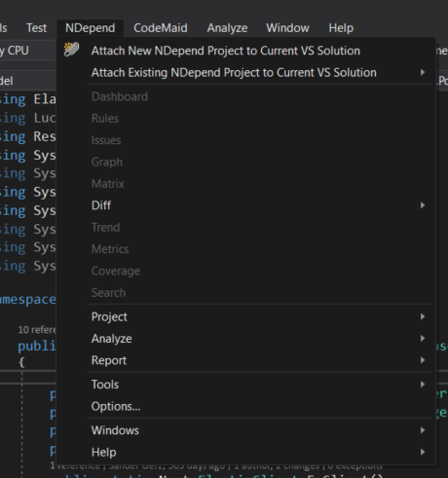This screenshot has width=448, height=478.
Task: Open the Window menu
Action: (287, 28)
